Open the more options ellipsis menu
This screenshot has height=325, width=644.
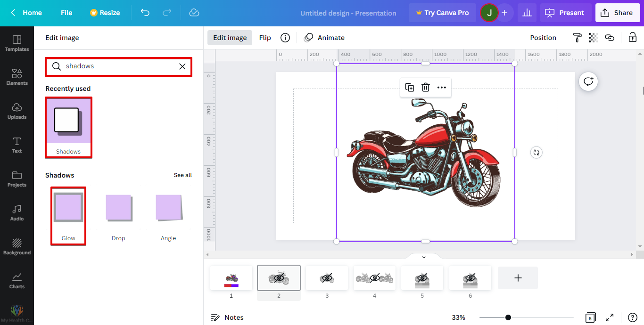point(441,87)
